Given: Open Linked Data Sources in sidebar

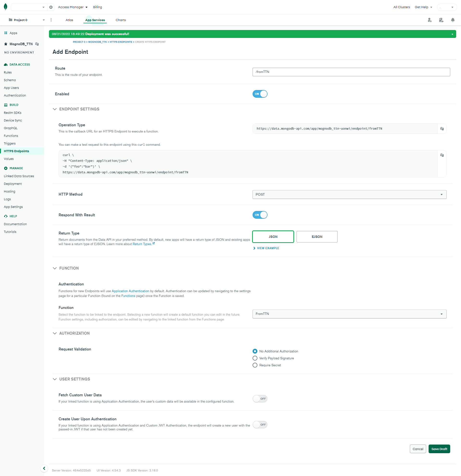Looking at the screenshot, I should click(19, 176).
